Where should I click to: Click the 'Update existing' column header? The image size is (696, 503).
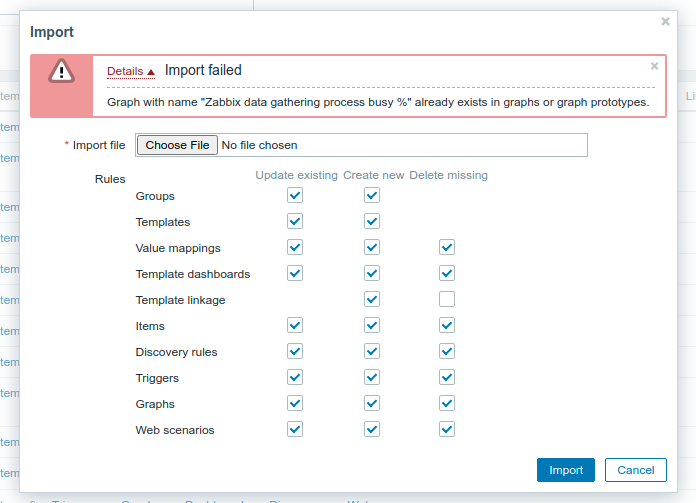(297, 175)
